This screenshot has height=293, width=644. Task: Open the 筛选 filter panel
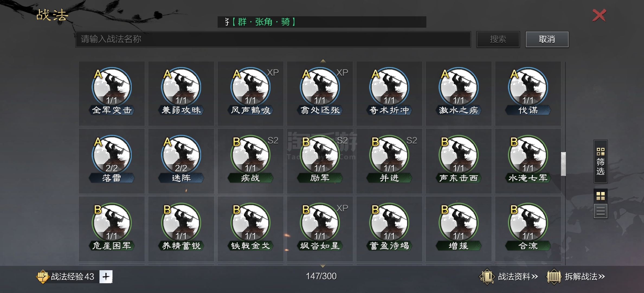tap(601, 161)
